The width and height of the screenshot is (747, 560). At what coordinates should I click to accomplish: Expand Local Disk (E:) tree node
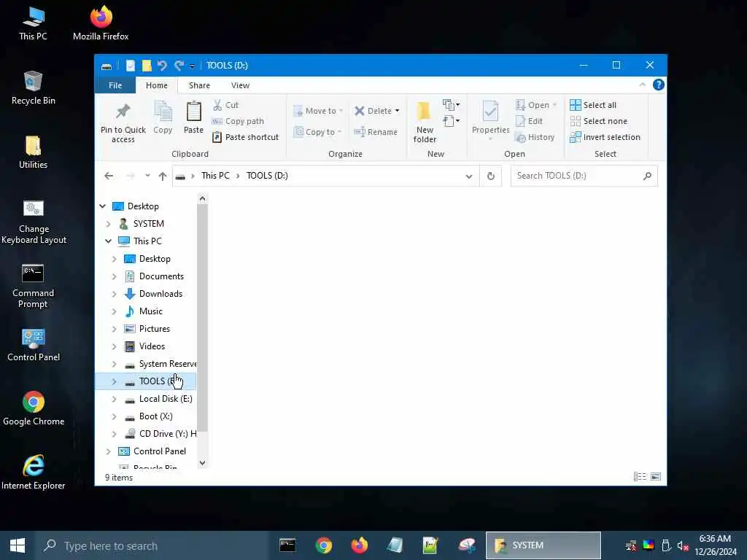pos(114,399)
